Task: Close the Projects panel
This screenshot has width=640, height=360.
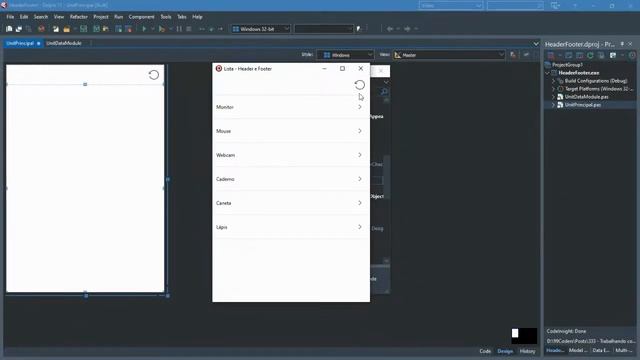Action: [x=631, y=44]
